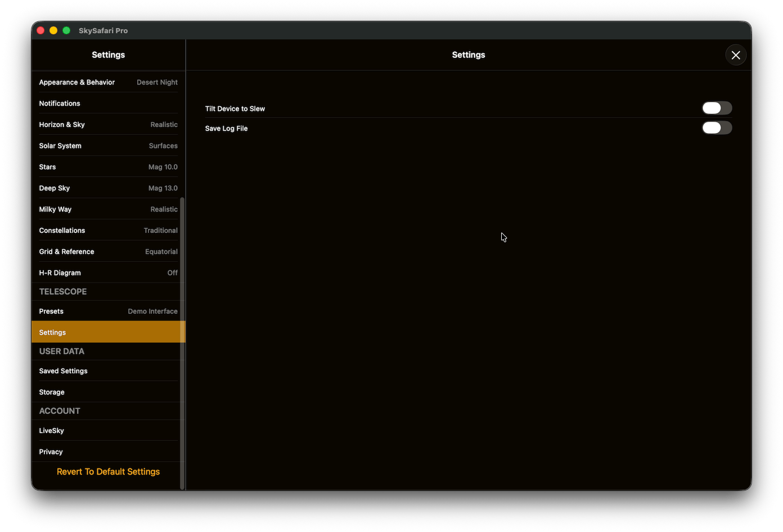Open the Storage settings row
Viewport: 783px width, 532px height.
pos(108,392)
